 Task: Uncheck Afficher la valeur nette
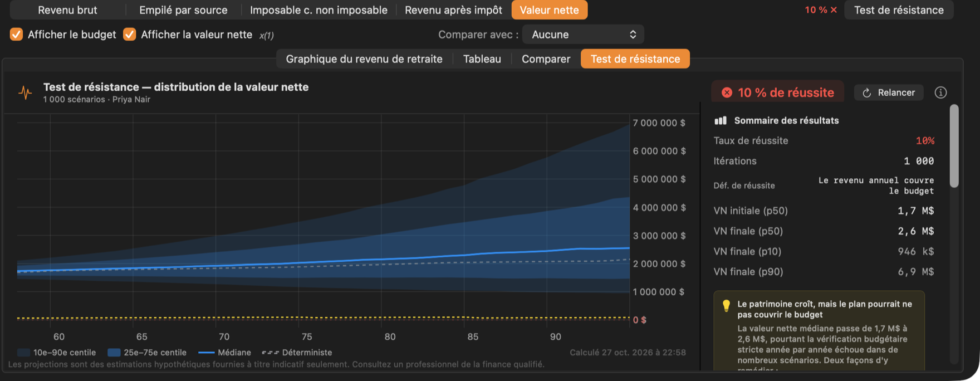click(130, 35)
